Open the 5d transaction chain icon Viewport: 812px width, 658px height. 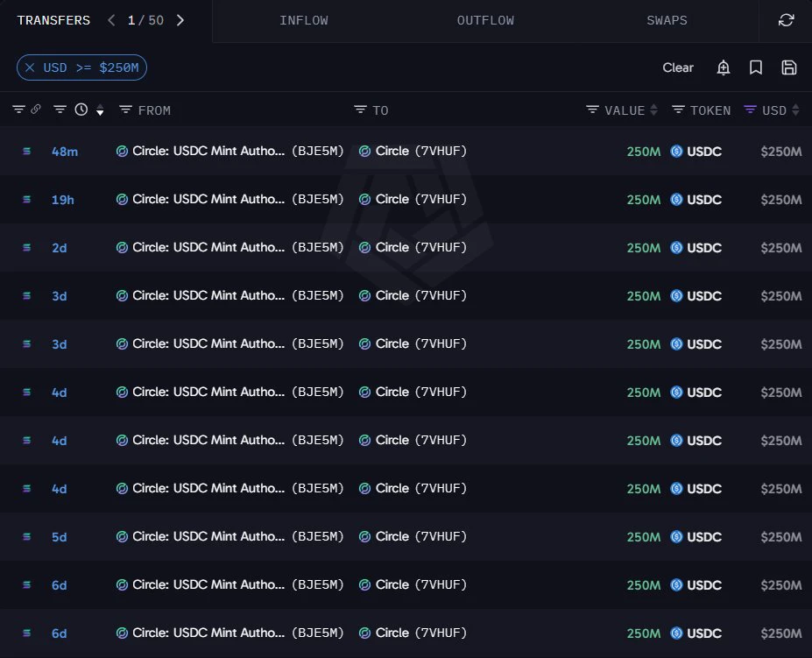(x=27, y=537)
